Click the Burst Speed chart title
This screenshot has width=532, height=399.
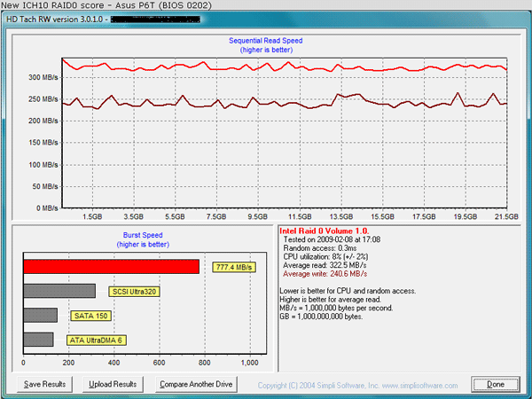pos(143,235)
